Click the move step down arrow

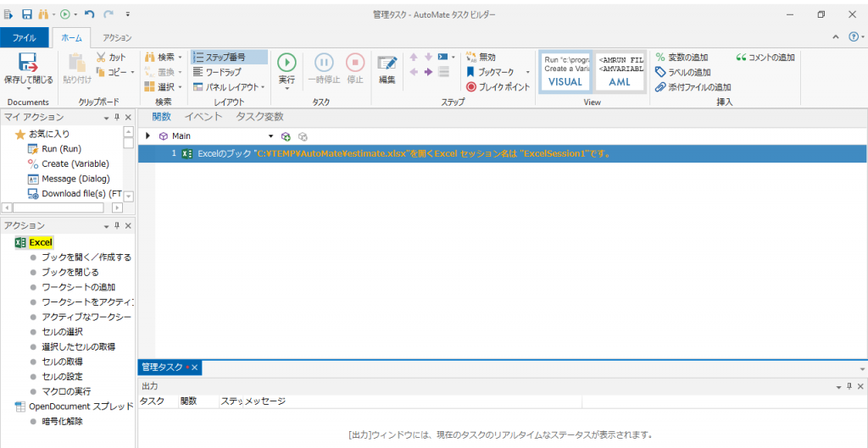pyautogui.click(x=428, y=57)
